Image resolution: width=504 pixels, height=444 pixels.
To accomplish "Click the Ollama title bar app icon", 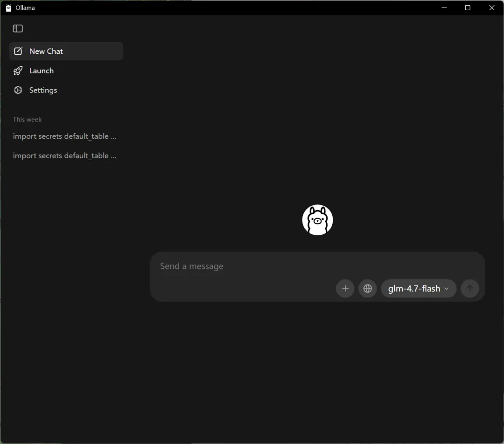I will click(x=8, y=8).
